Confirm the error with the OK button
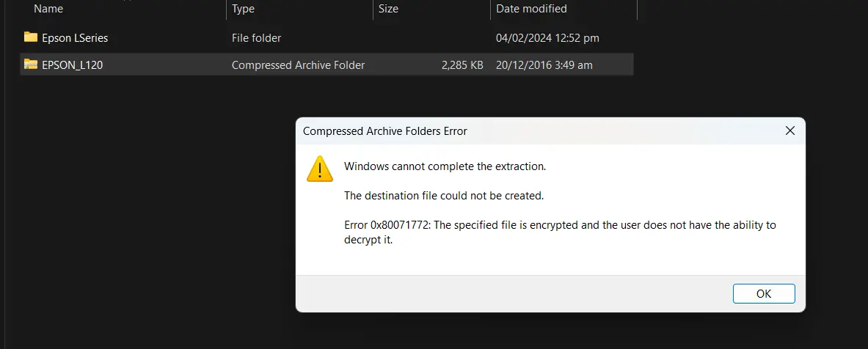The image size is (868, 349). pyautogui.click(x=764, y=294)
